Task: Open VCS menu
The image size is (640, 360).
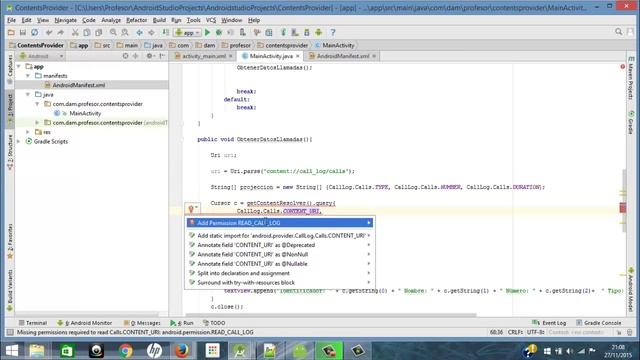Action: pos(211,20)
